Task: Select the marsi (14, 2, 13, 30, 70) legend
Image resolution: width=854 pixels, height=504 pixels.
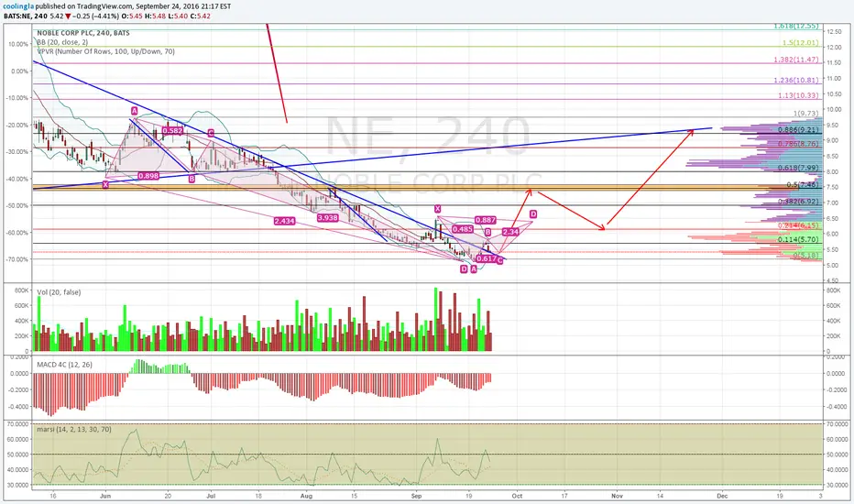Action: pos(74,430)
